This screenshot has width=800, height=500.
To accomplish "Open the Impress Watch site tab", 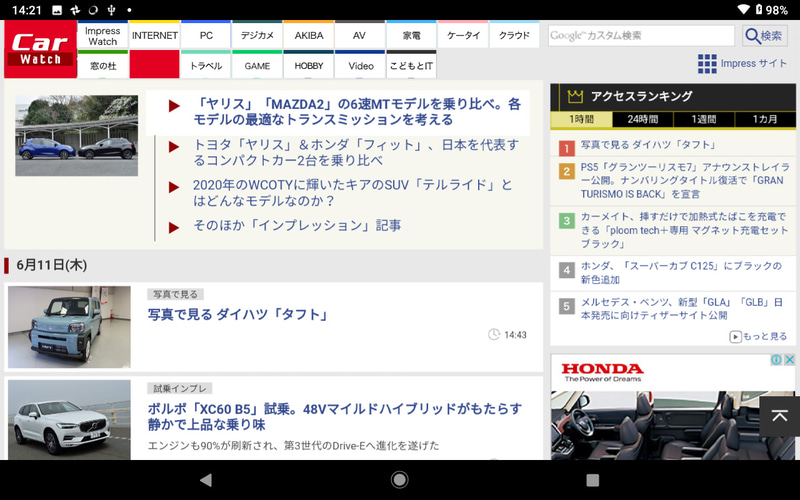I will tap(103, 35).
